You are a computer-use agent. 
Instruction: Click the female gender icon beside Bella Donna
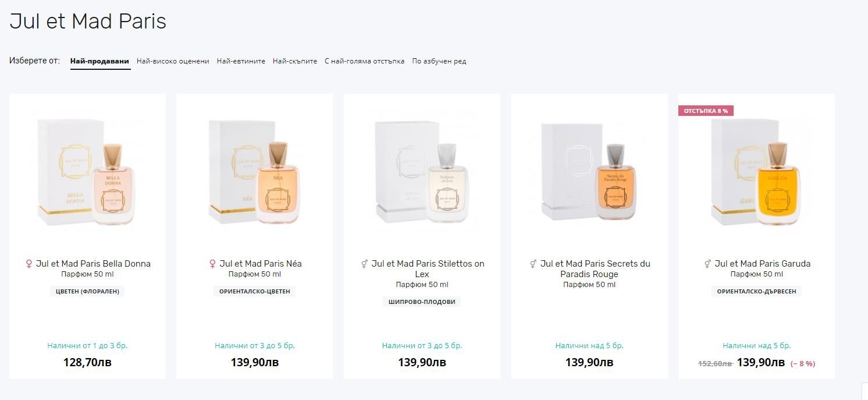(29, 264)
